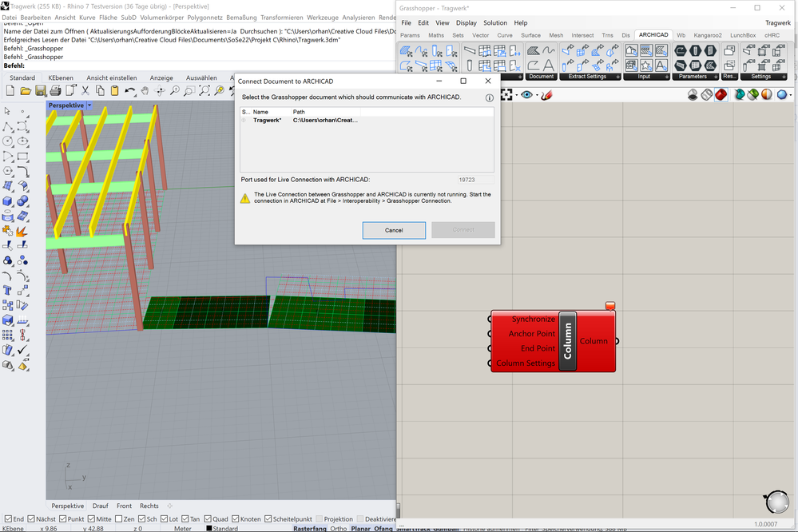Toggle the Lot osnap checkbox
The image size is (798, 532).
click(x=164, y=518)
